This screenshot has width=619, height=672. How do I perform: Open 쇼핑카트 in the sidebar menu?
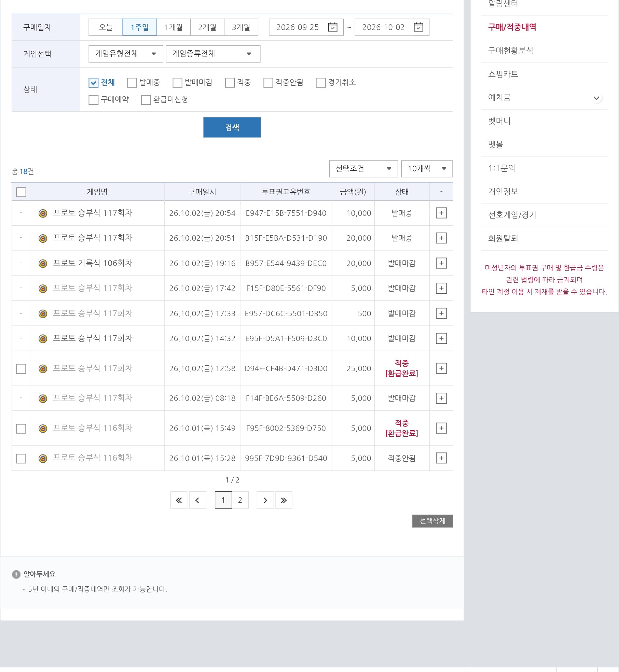503,74
